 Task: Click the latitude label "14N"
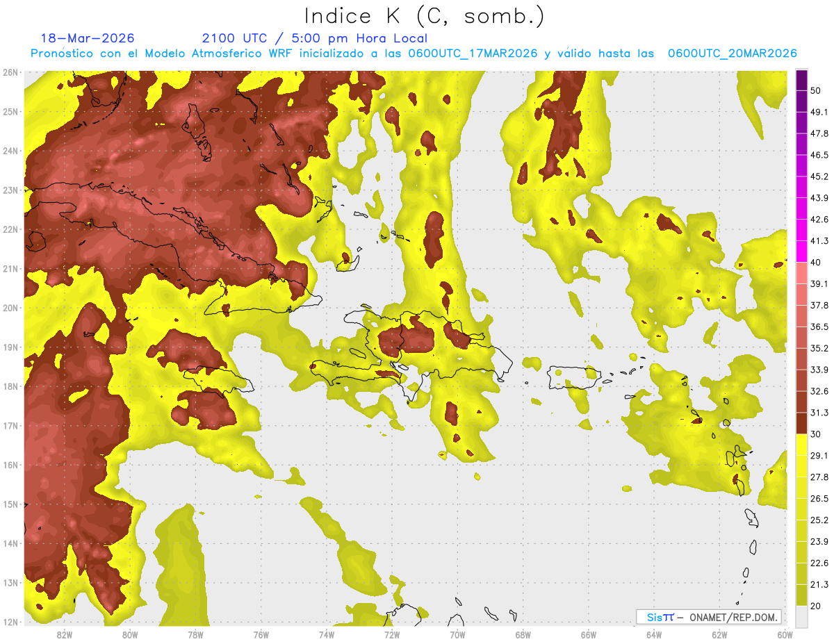10,543
